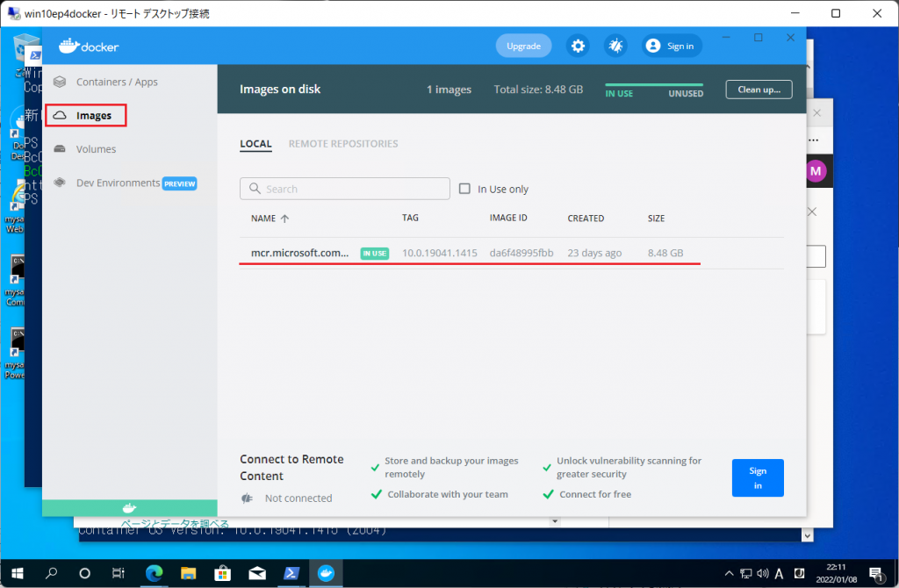The height and width of the screenshot is (588, 899).
Task: Open Volumes section in sidebar
Action: 96,149
